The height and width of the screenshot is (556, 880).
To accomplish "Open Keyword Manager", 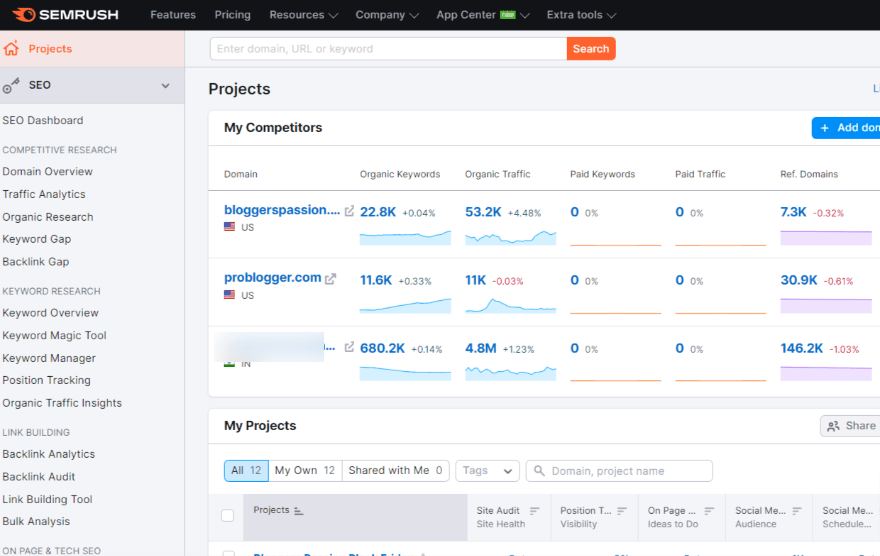I will pyautogui.click(x=49, y=358).
